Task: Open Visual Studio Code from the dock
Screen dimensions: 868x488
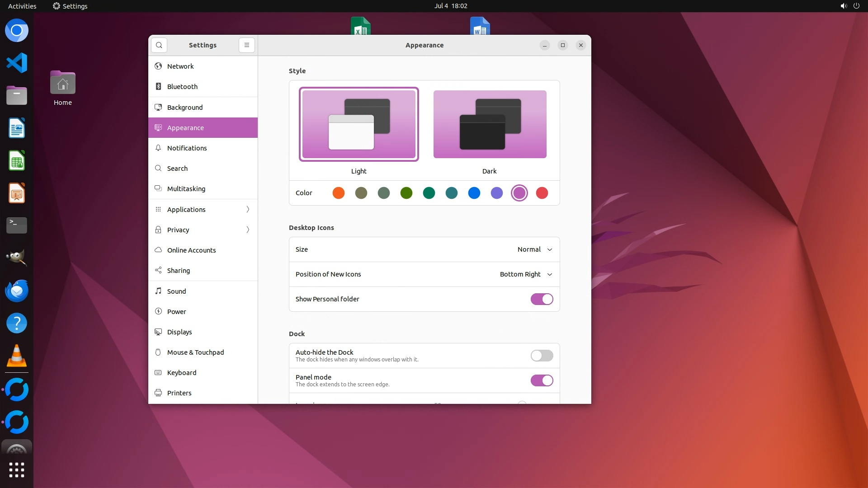Action: coord(17,63)
